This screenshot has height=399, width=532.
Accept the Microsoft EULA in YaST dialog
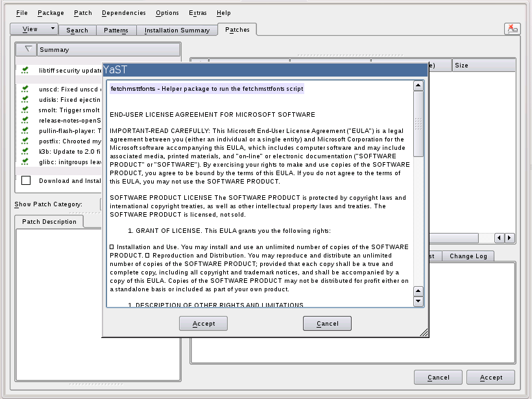tap(204, 323)
